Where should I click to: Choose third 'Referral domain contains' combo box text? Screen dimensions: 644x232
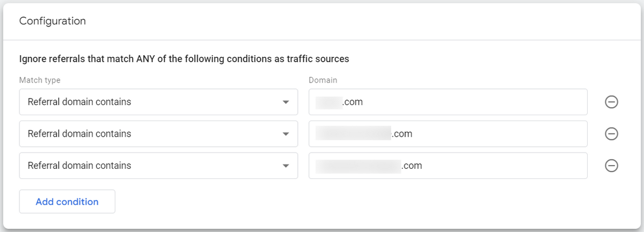79,166
